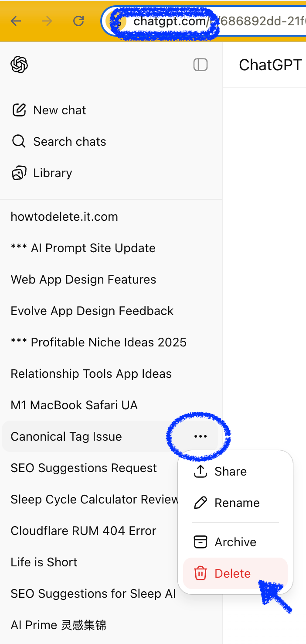This screenshot has height=644, width=306.
Task: Reload the page with the refresh icon
Action: pos(78,21)
